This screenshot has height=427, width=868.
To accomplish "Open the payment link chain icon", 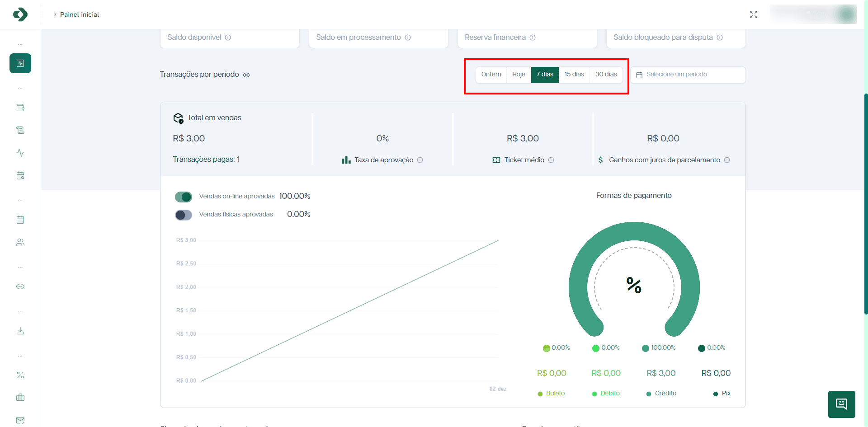I will 20,286.
